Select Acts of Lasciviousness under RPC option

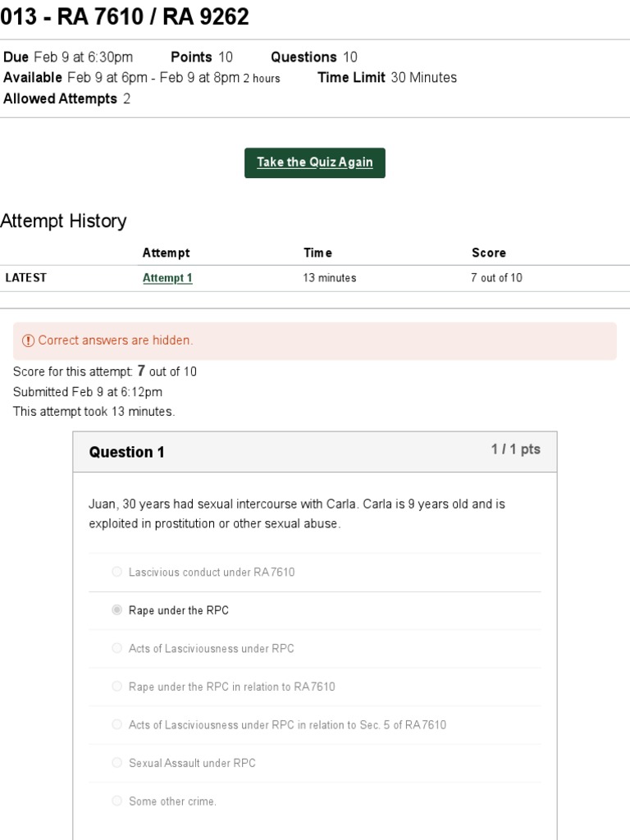117,648
